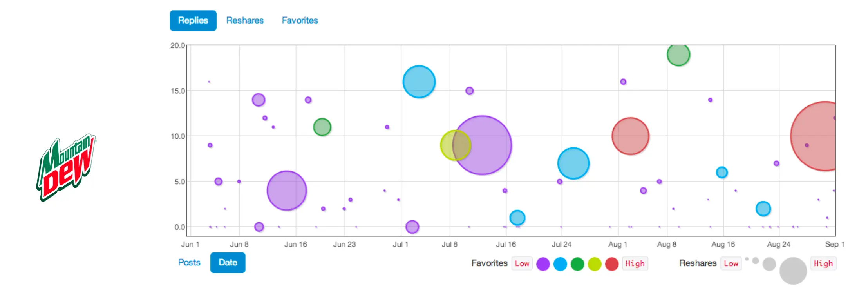868x287 pixels.
Task: Click the blue Favorites legend swatch
Action: tap(560, 264)
